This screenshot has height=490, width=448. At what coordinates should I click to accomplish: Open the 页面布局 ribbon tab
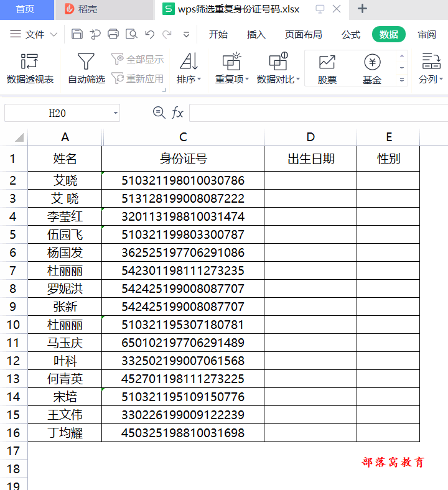303,34
